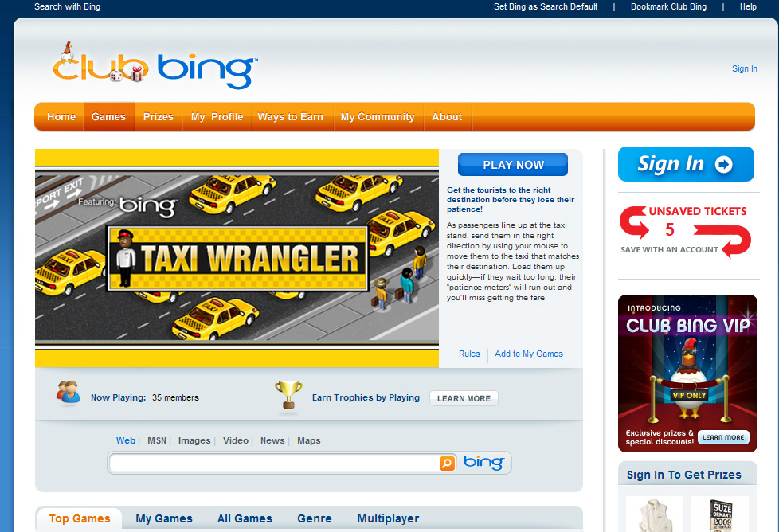
Task: Click the Sign In link in header
Action: tap(744, 68)
